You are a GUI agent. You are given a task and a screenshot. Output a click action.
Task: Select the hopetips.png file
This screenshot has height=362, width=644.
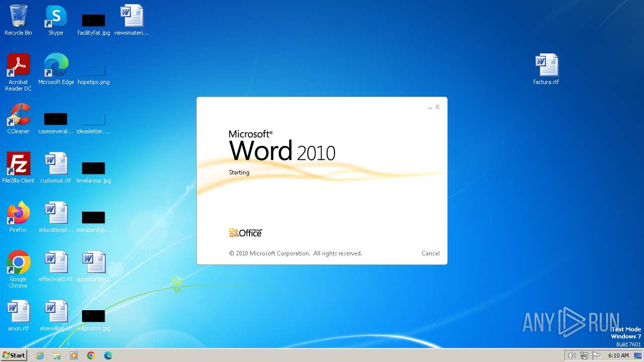coord(94,73)
